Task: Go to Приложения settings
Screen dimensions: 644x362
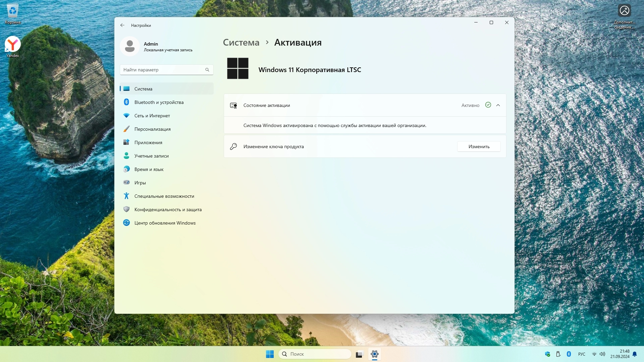Action: [x=148, y=142]
